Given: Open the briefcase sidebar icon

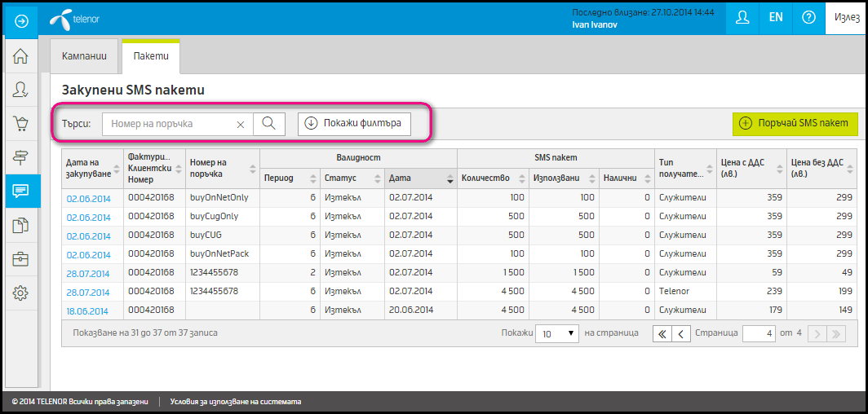Looking at the screenshot, I should click(x=21, y=258).
